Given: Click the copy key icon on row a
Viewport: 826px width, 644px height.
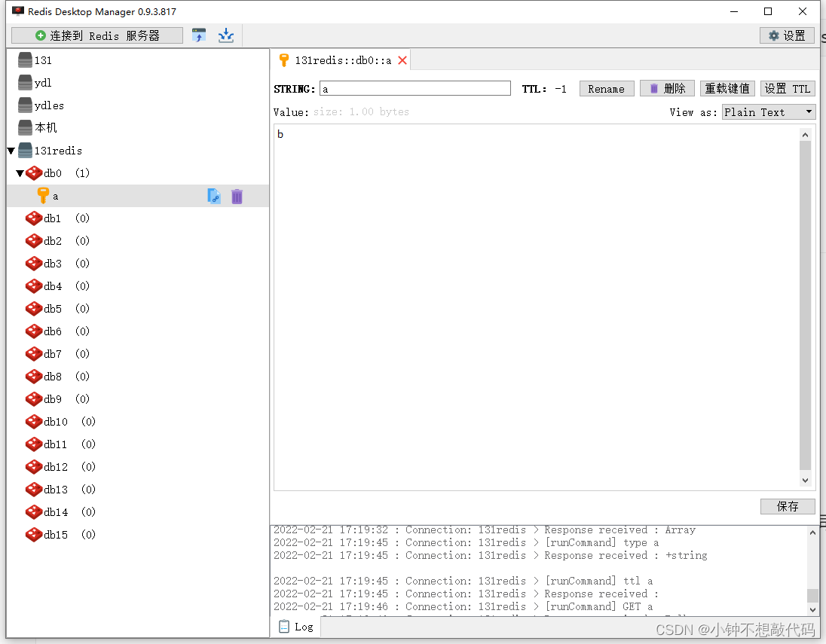Looking at the screenshot, I should (214, 196).
